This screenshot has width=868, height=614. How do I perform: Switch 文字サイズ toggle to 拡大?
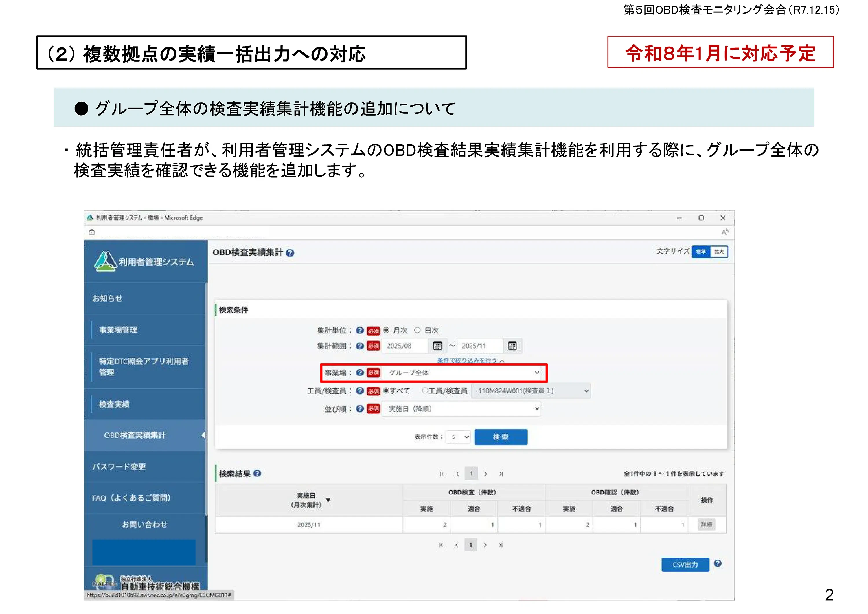719,252
